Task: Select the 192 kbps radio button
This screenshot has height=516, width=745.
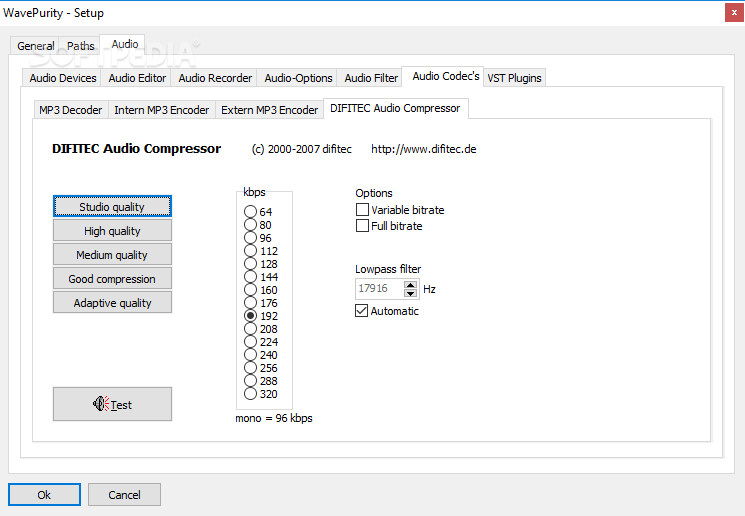Action: tap(250, 315)
